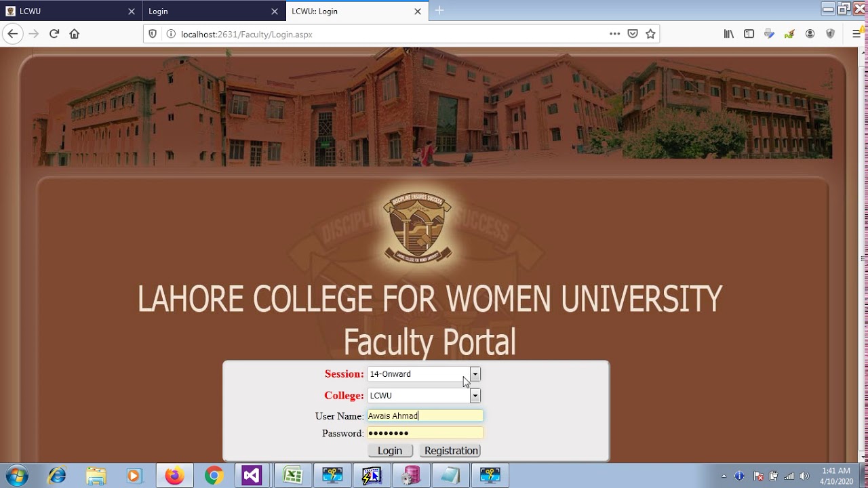Switch to Excel in the taskbar
Image resolution: width=868 pixels, height=488 pixels.
[x=292, y=476]
